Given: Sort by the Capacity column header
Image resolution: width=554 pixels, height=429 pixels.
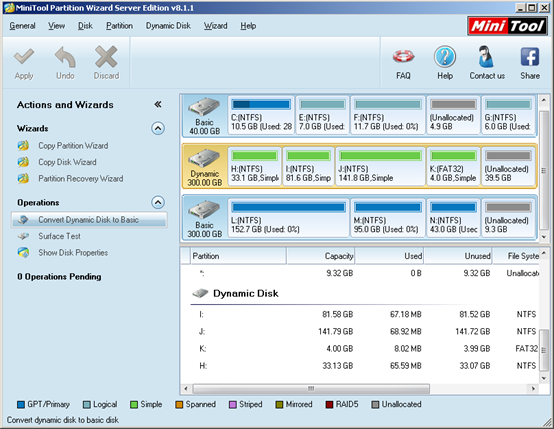Looking at the screenshot, I should 320,256.
